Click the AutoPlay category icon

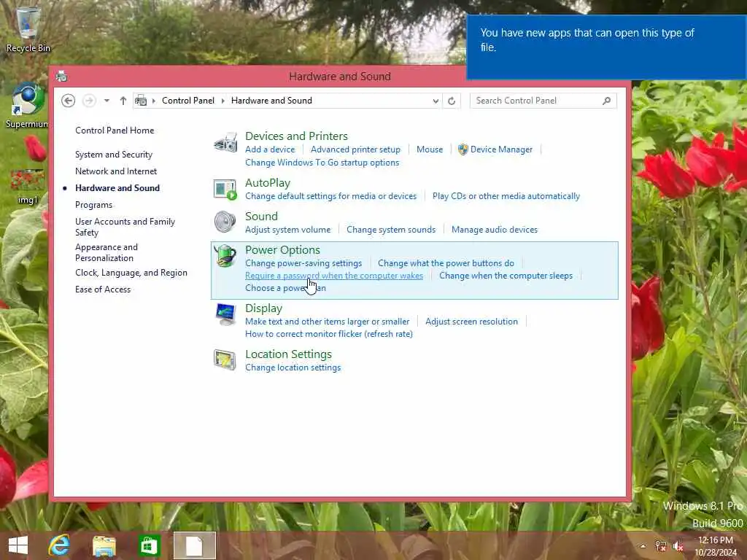click(x=225, y=189)
